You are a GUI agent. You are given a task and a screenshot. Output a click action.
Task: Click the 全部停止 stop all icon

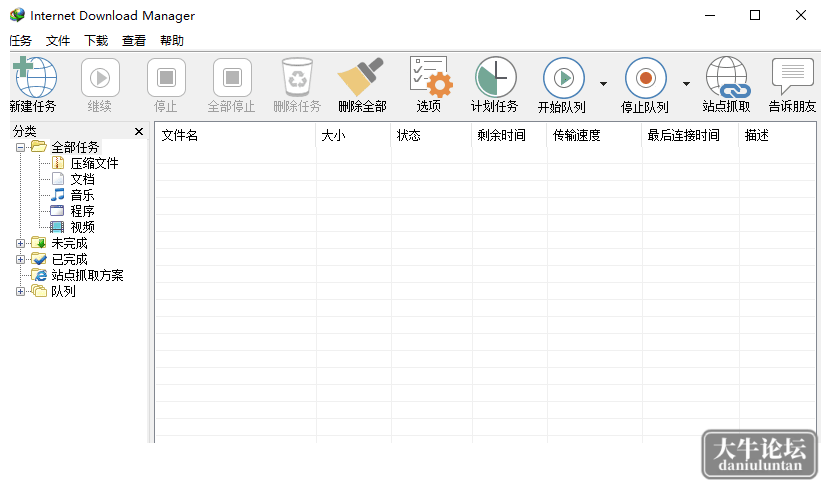[x=232, y=78]
